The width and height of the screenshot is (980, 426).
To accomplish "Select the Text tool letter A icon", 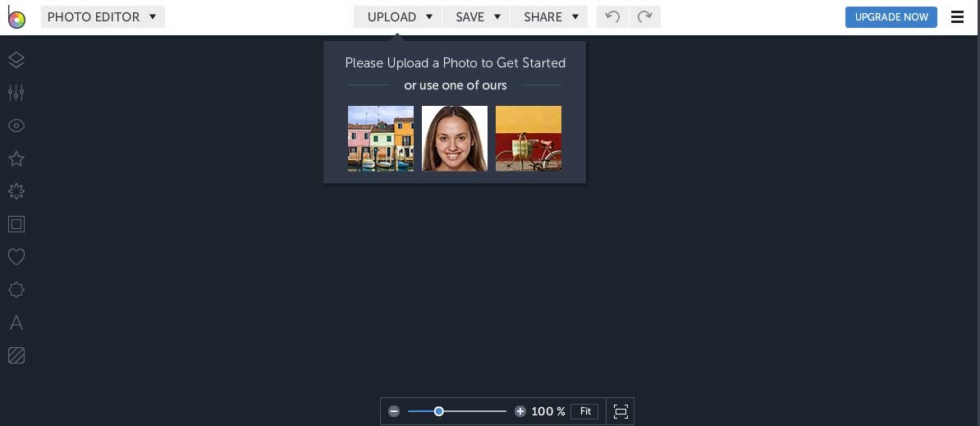I will tap(16, 323).
